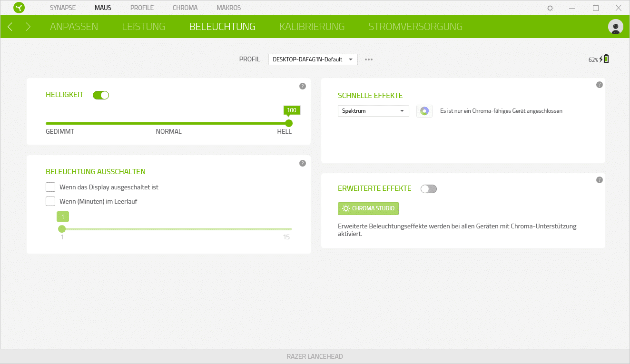Go back with the left arrow
The image size is (630, 364).
pos(10,27)
